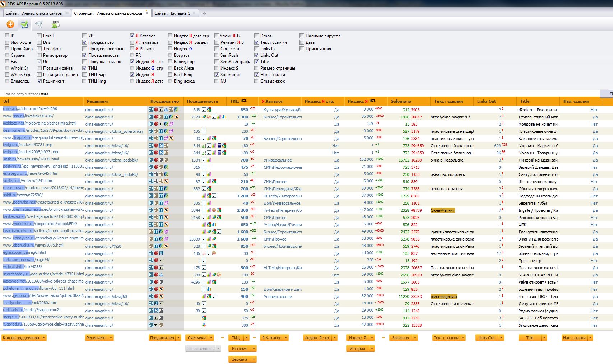
Task: Click the rocket icon in ssa.ru row
Action: (176, 117)
